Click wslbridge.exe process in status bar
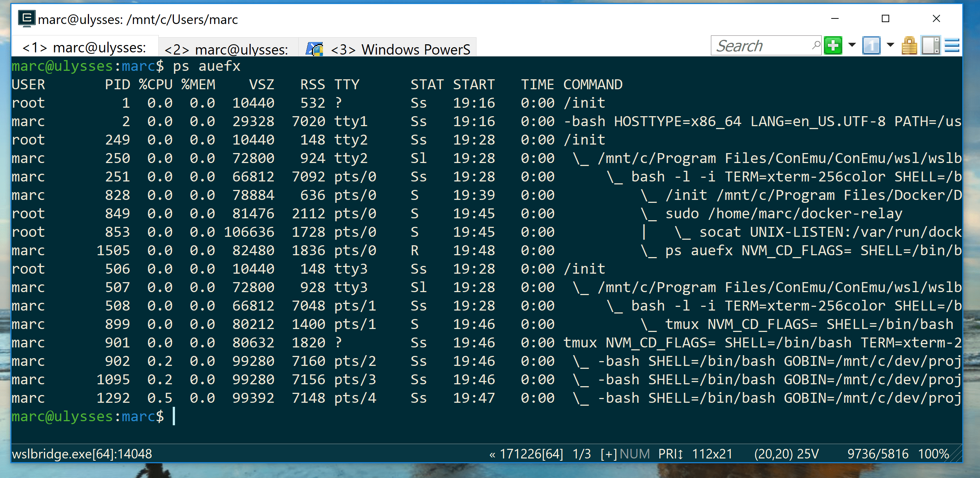The width and height of the screenshot is (980, 478). point(82,454)
